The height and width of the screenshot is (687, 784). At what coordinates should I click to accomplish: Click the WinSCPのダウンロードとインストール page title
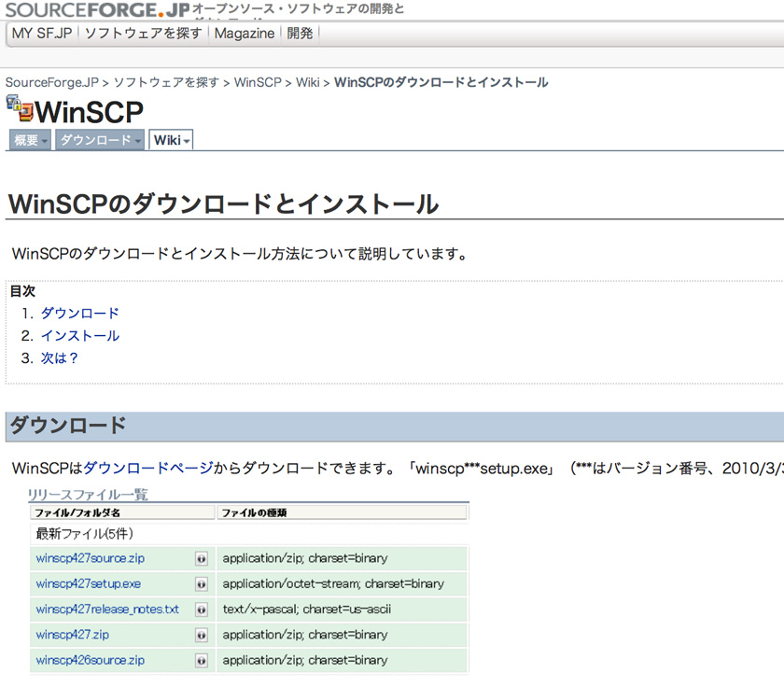tap(223, 204)
